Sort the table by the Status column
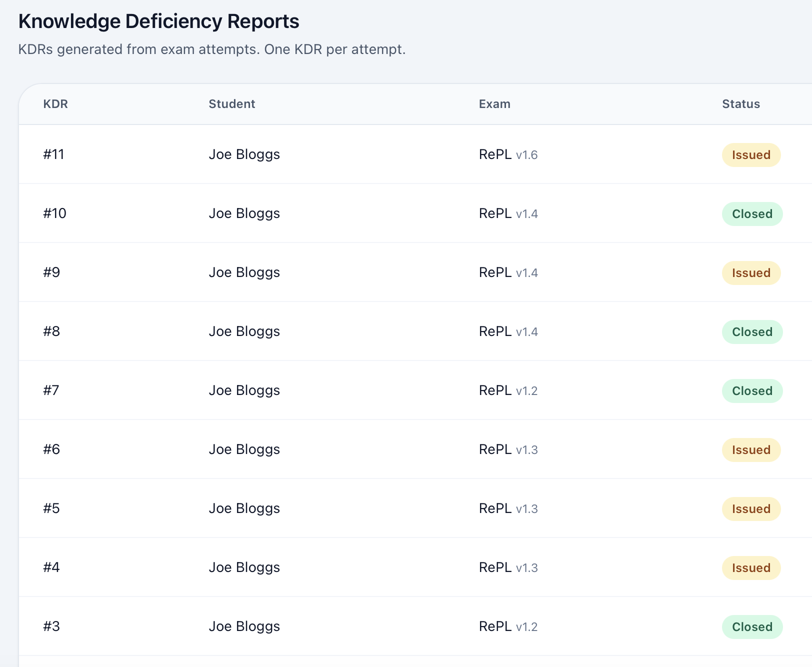The height and width of the screenshot is (667, 812). [x=740, y=104]
